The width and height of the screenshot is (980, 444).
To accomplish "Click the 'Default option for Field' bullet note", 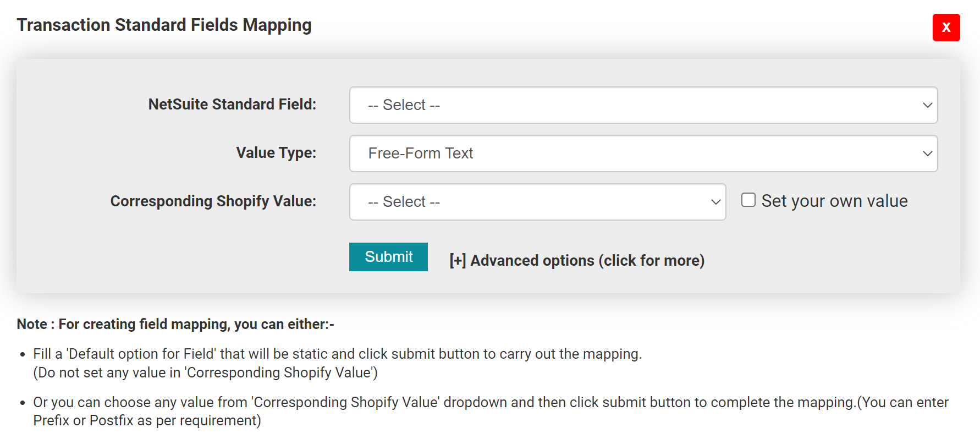I will (337, 354).
